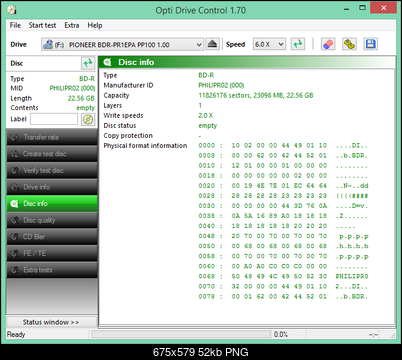Open the Start test menu

42,25
